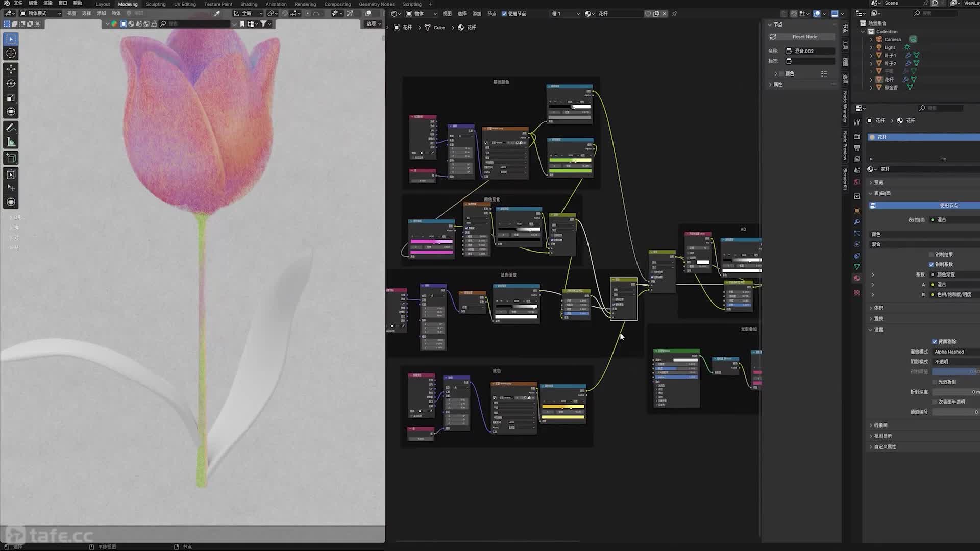Screen dimensions: 980x551
Task: Switch to the Layout workspace tab
Action: coord(103,4)
